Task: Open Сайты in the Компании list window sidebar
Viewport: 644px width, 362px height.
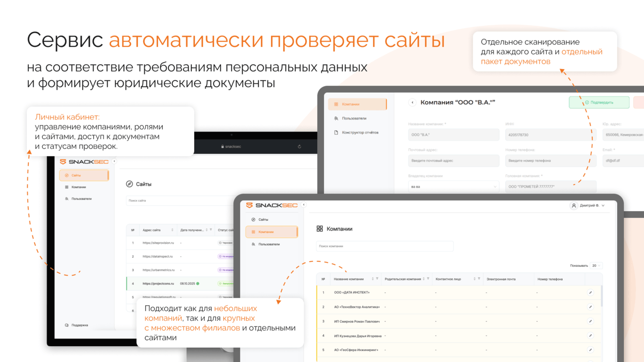Action: point(272,219)
